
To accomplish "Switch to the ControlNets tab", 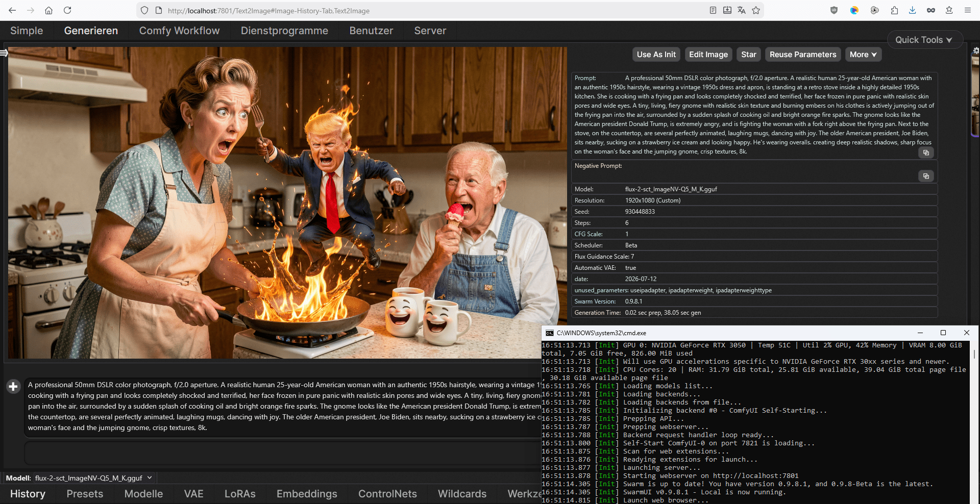I will click(x=387, y=494).
